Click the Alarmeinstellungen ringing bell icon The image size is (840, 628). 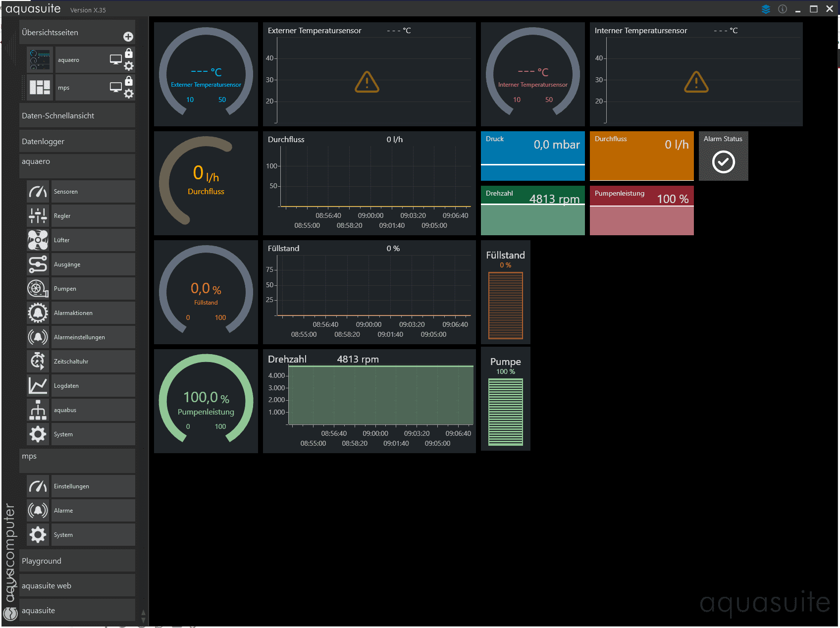pyautogui.click(x=38, y=337)
